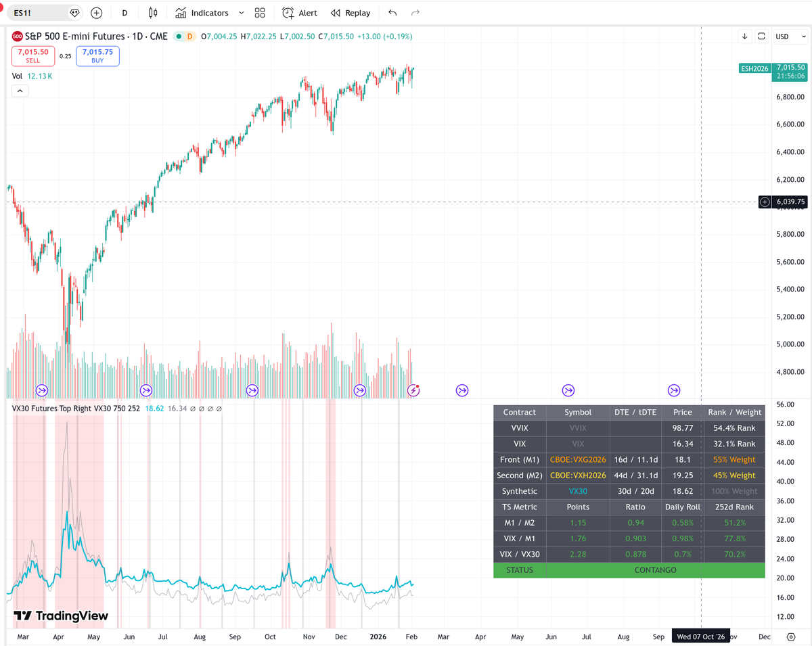The image size is (812, 646).
Task: Open the D interval selector
Action: [125, 13]
